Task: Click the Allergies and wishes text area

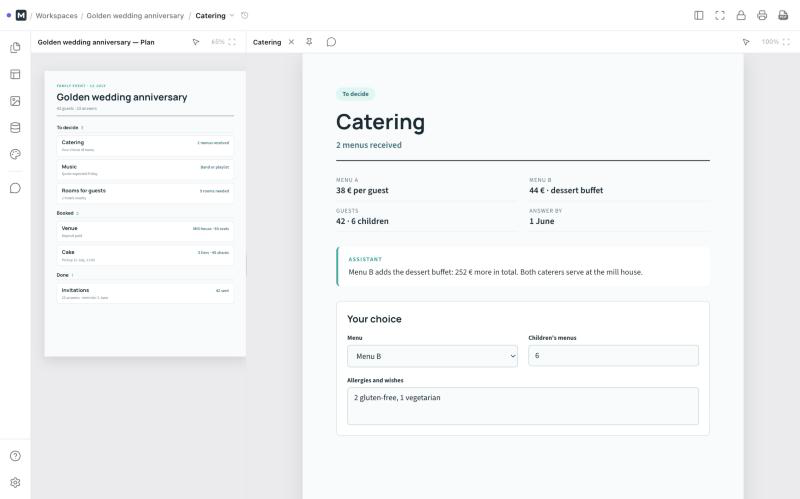Action: pos(523,406)
